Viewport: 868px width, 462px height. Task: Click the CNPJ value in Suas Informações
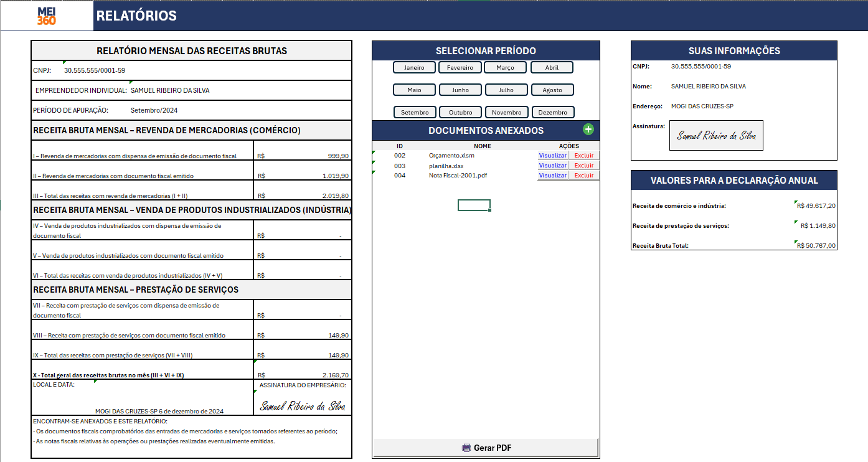(x=701, y=66)
